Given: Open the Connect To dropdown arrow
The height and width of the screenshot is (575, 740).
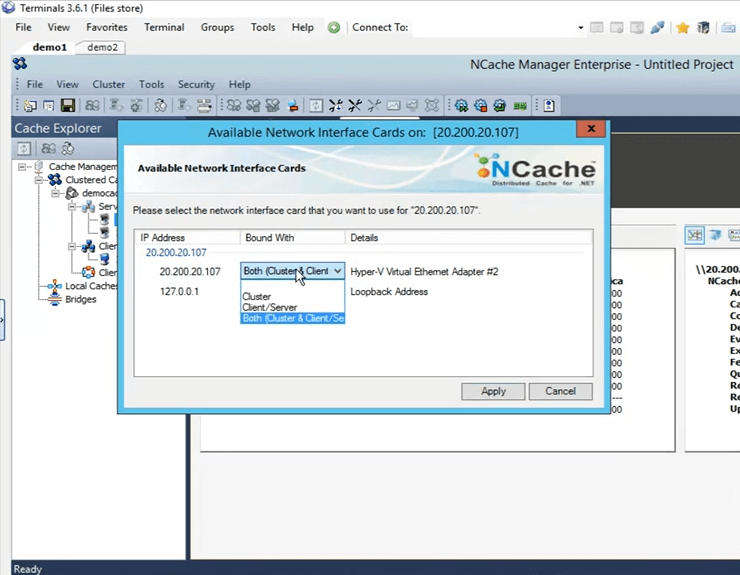Looking at the screenshot, I should point(580,28).
